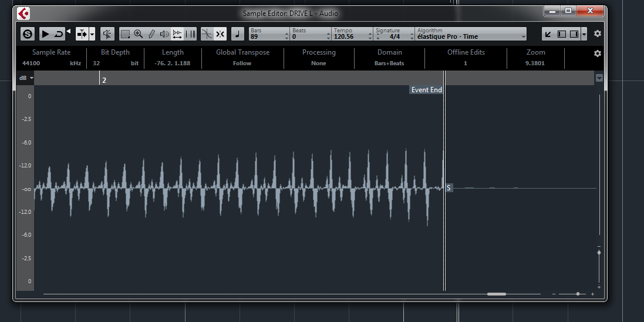Select the Play speaker tool
Image resolution: width=644 pixels, height=322 pixels.
(164, 33)
